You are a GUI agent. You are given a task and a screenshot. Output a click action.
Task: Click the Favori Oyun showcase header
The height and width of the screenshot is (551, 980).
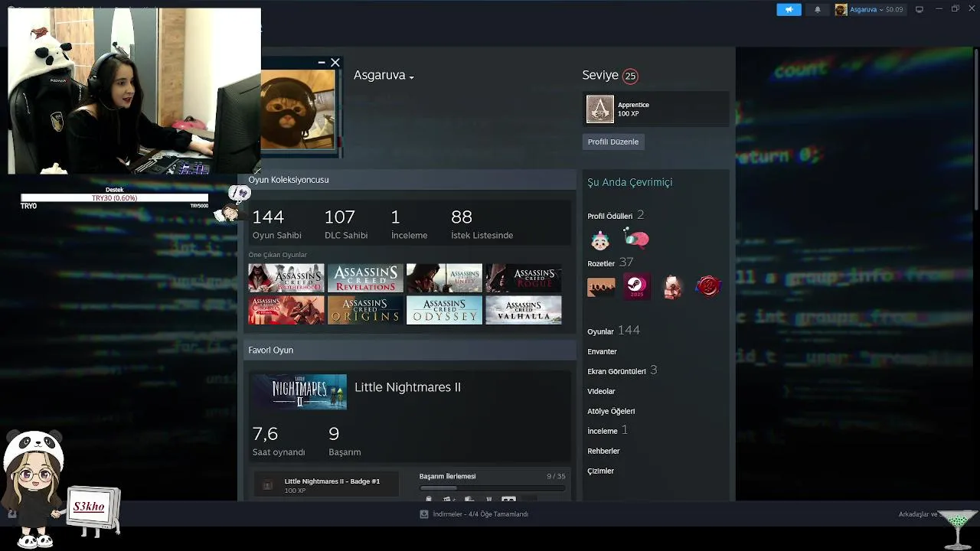(x=410, y=350)
